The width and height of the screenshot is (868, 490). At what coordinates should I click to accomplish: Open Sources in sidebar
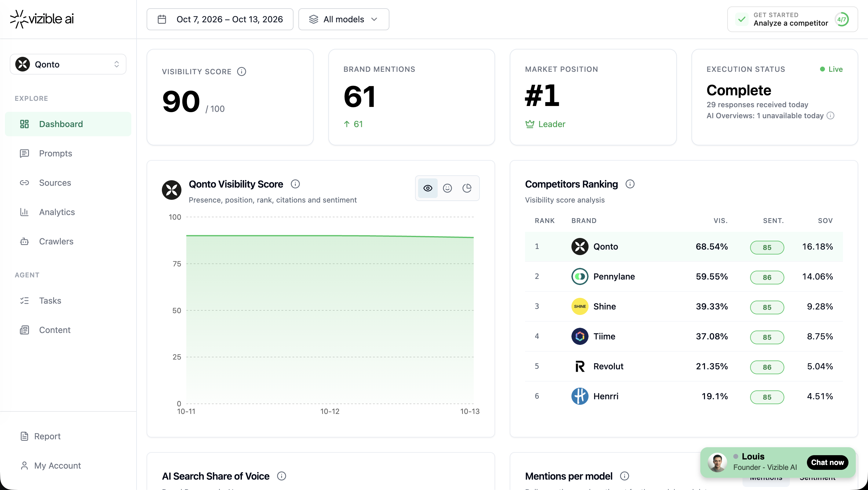pyautogui.click(x=68, y=183)
